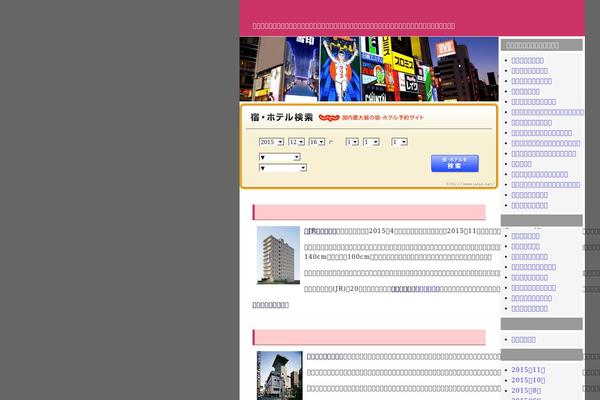Open the middle '1' dropdown in search form
This screenshot has width=600, height=400.
pyautogui.click(x=371, y=142)
